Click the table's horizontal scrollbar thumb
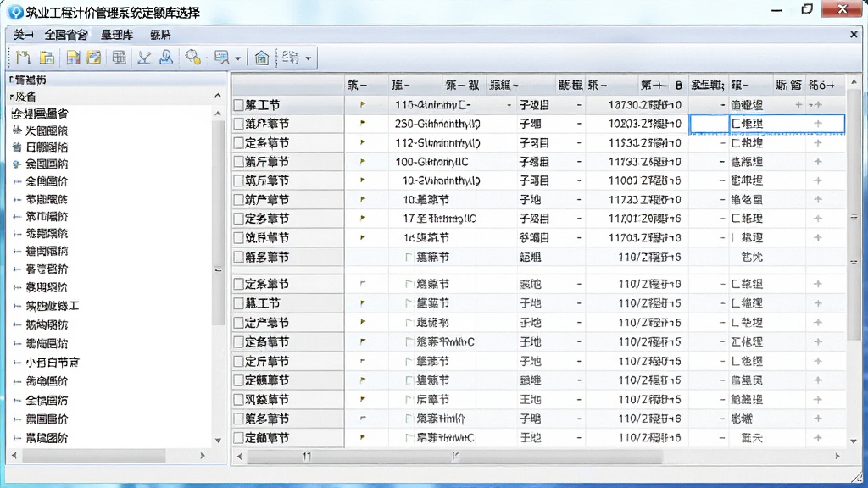This screenshot has width=868, height=488. [455, 457]
